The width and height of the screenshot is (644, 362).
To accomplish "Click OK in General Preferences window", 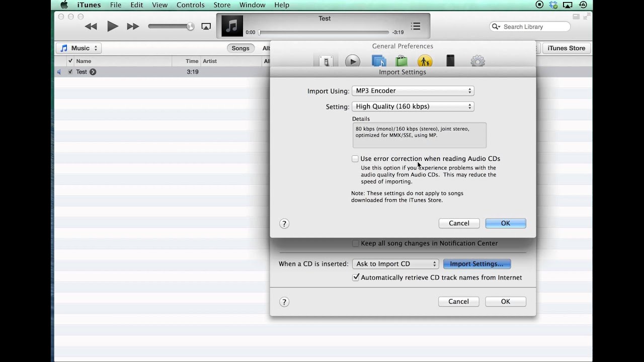I will click(506, 302).
